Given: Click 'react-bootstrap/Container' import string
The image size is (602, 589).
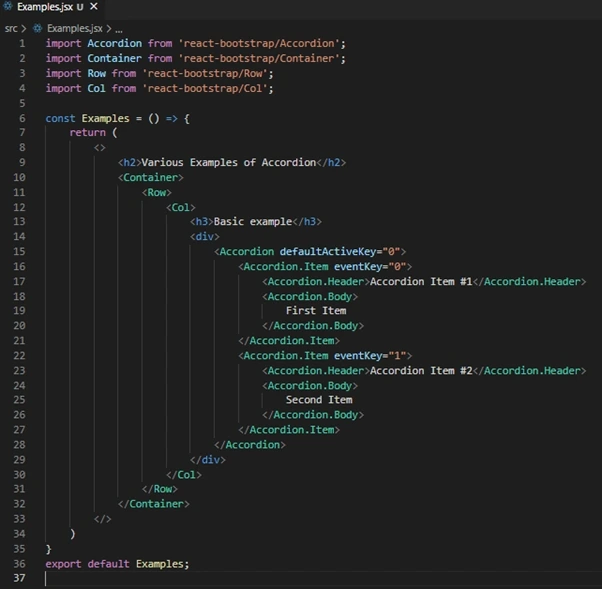Looking at the screenshot, I should [x=259, y=58].
